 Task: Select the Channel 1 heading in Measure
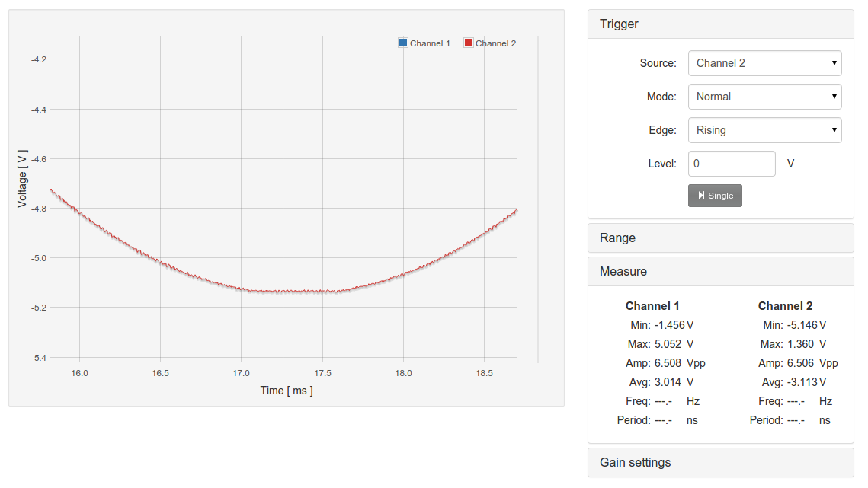click(652, 306)
